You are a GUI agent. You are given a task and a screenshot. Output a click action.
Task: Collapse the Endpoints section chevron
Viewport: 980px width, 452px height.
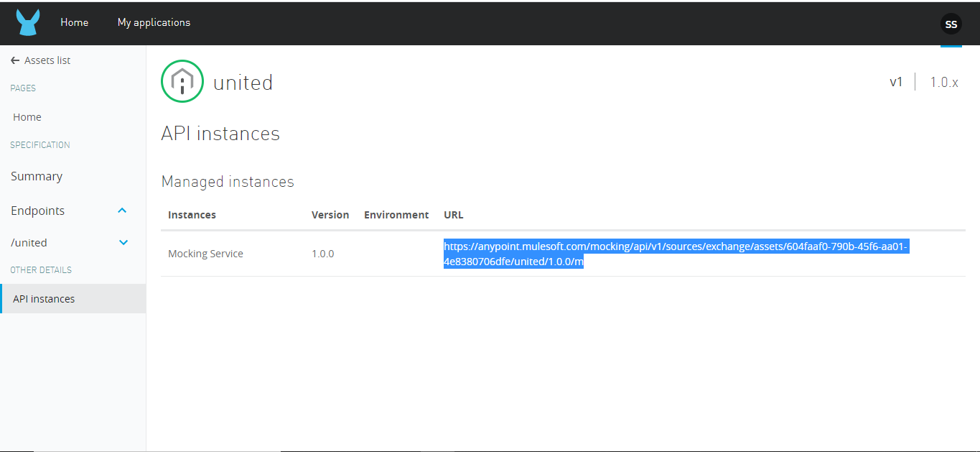[x=122, y=211]
